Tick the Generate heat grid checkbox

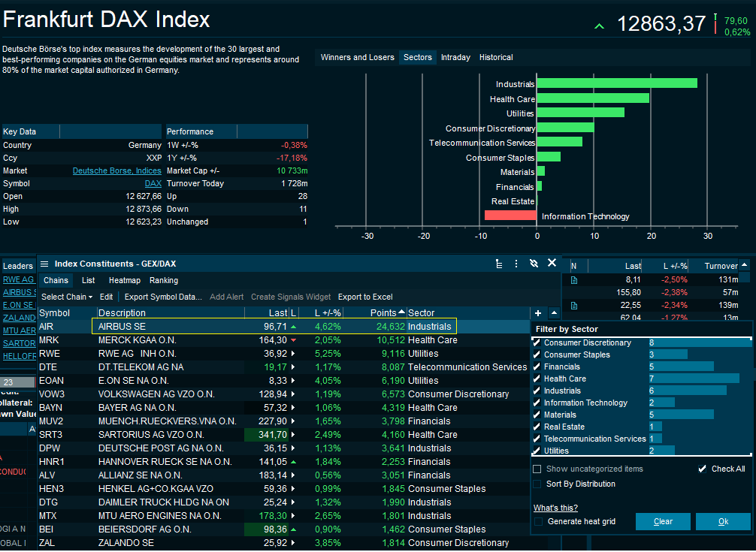pyautogui.click(x=538, y=521)
